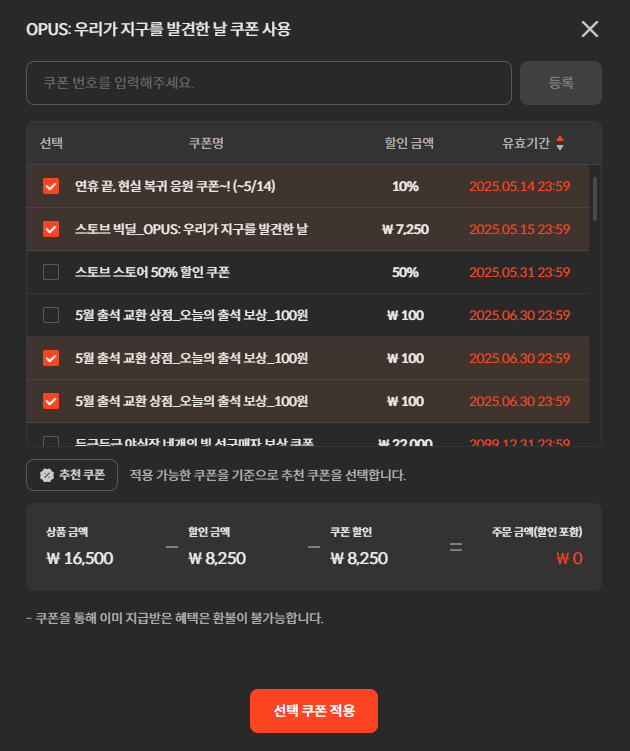Check the 스토브 스토어 50% 할인 쿠폰 checkbox
Image resolution: width=630 pixels, height=751 pixels.
51,272
